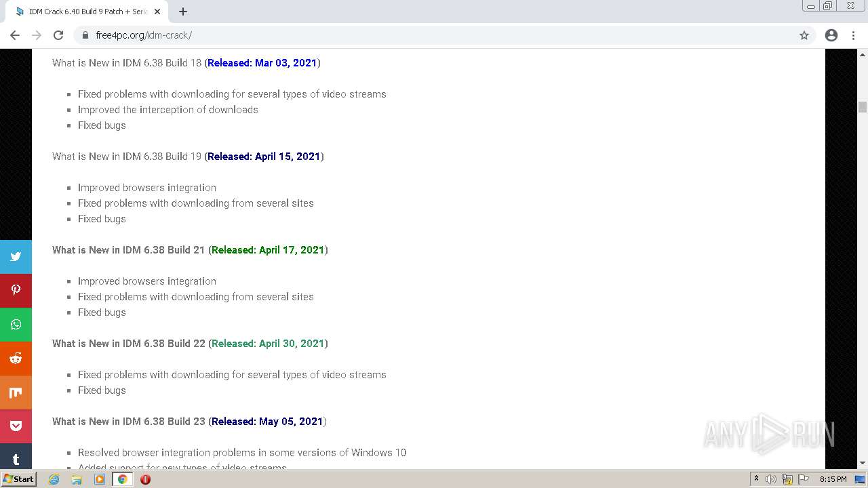
Task: Share page via Tumblr sidebar icon
Action: tap(16, 457)
